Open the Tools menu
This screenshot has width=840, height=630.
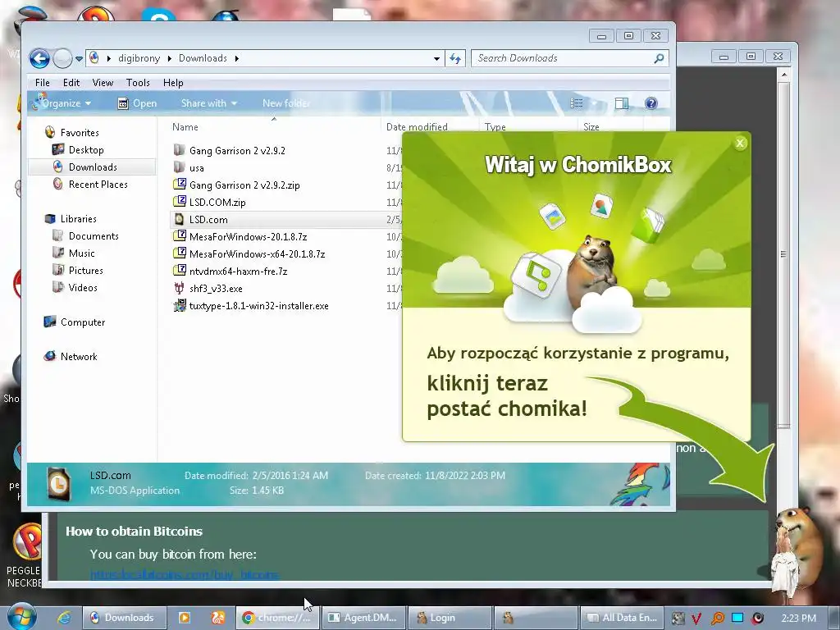pyautogui.click(x=138, y=83)
